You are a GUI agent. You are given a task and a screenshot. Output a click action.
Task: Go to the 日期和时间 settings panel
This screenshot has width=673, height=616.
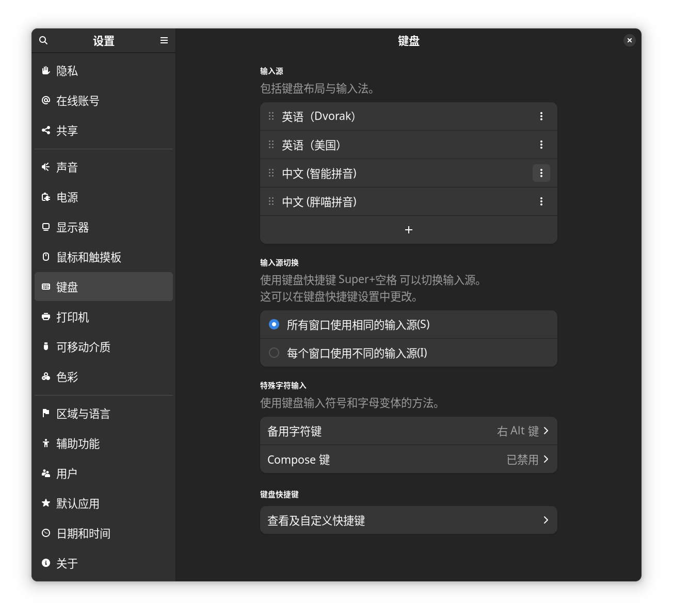coord(104,533)
